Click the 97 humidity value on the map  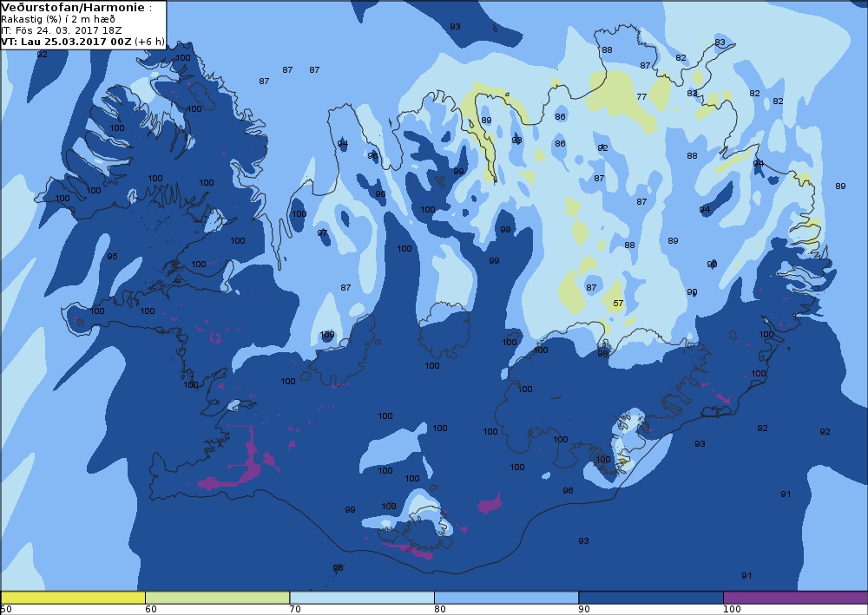(x=322, y=232)
